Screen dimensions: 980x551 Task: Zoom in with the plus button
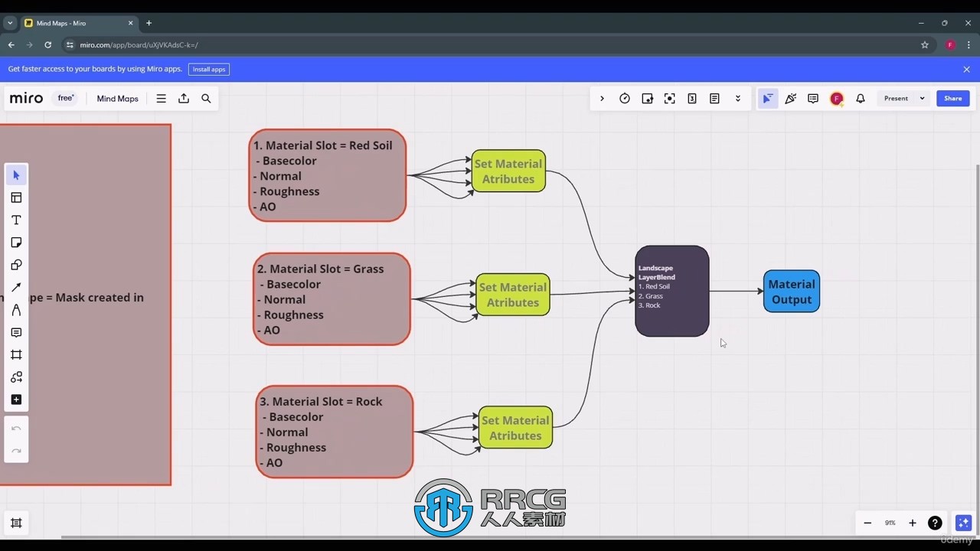pyautogui.click(x=913, y=523)
